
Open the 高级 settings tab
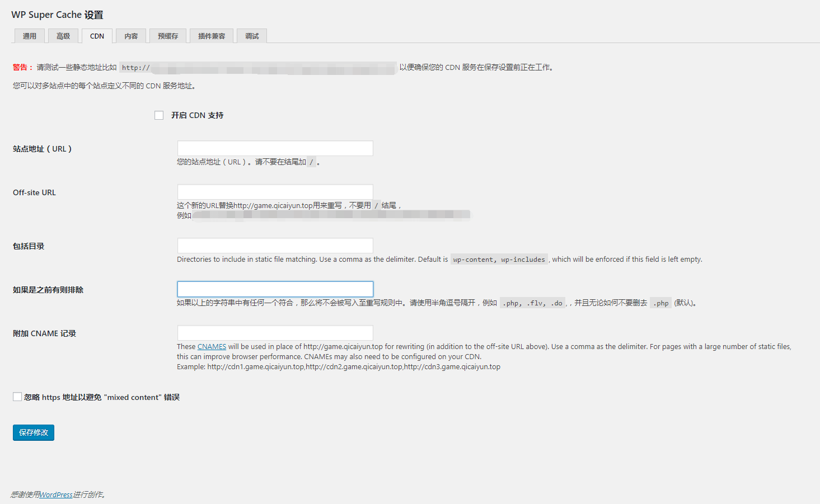(63, 36)
